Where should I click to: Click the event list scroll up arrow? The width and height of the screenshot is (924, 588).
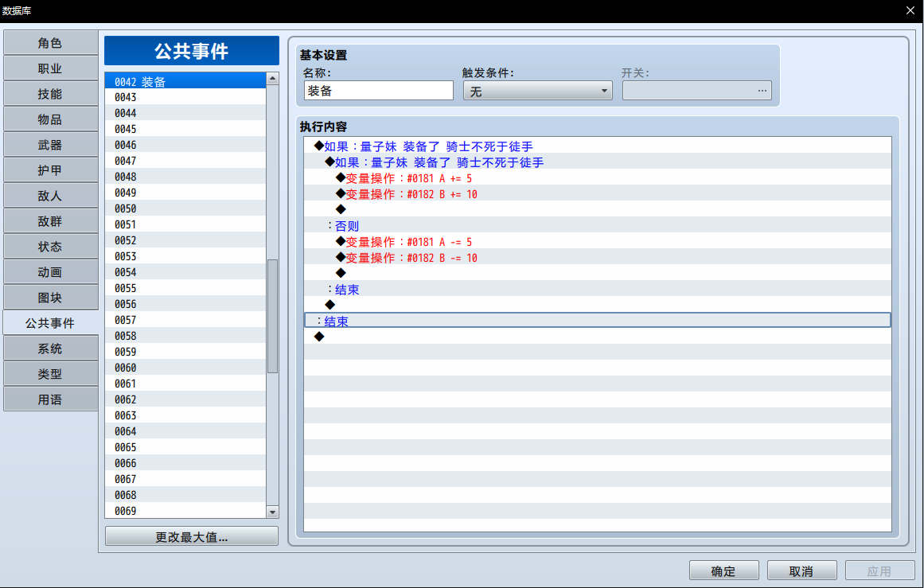[272, 78]
